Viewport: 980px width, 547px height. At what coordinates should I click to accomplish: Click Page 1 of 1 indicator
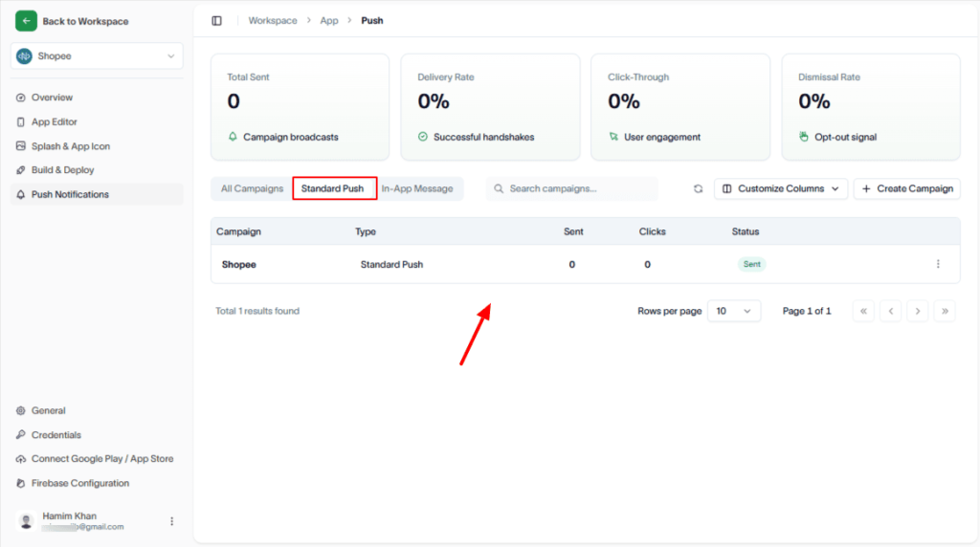[x=807, y=311]
